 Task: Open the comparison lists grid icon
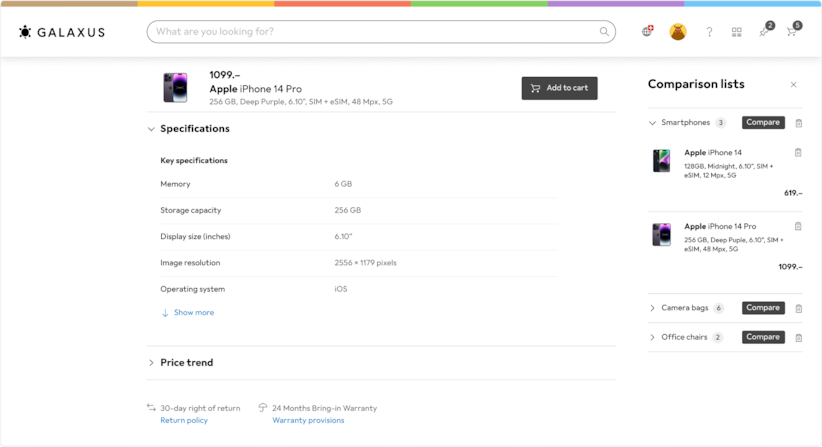(736, 32)
